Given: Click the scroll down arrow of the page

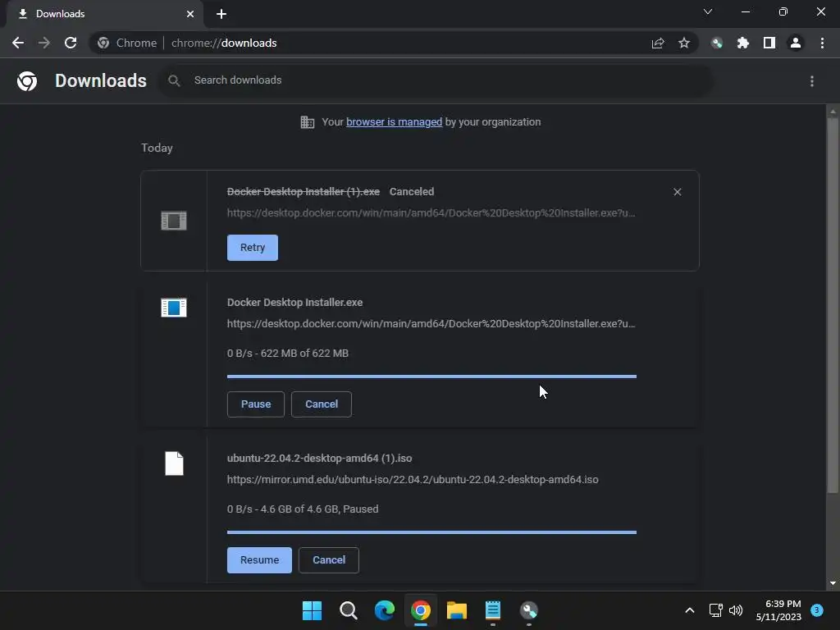Looking at the screenshot, I should point(833,583).
